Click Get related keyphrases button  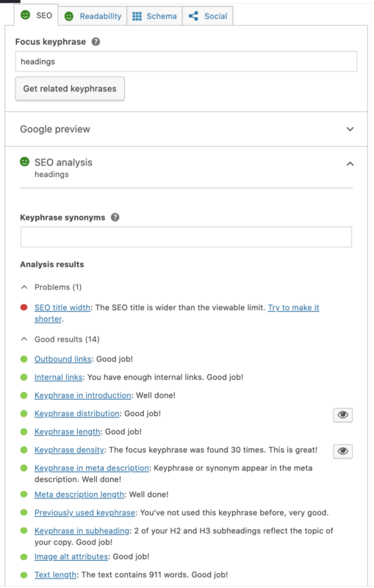tap(70, 89)
